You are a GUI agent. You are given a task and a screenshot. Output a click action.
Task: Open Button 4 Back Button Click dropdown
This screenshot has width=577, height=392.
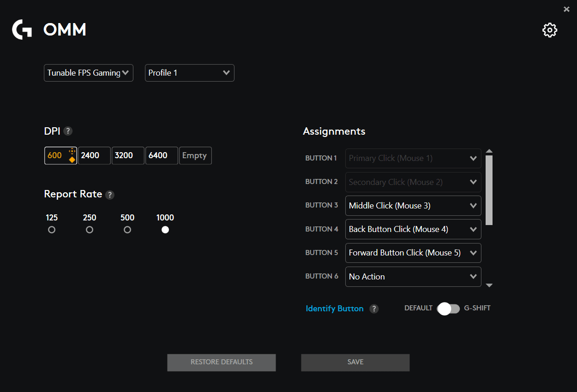[413, 229]
